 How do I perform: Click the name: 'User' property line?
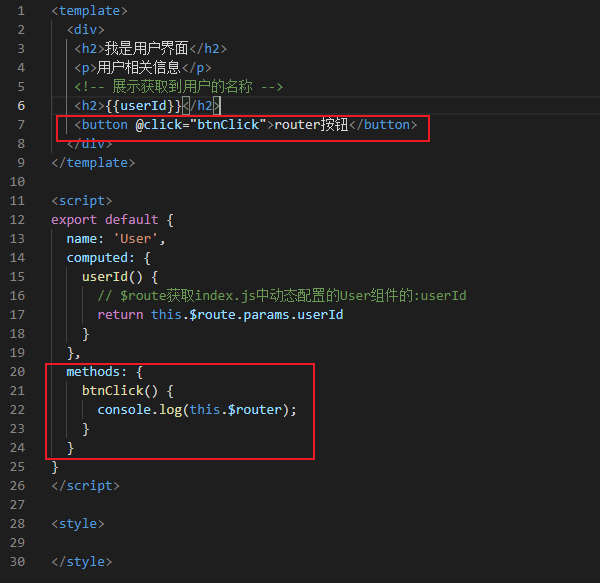pyautogui.click(x=116, y=239)
